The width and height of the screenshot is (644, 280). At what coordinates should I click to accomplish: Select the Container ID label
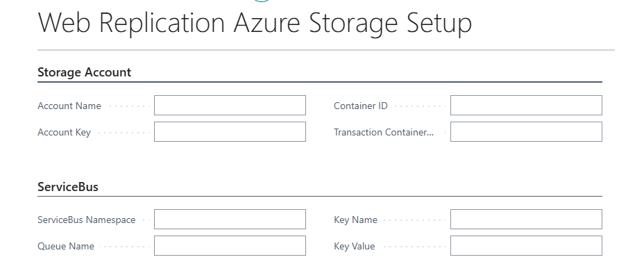tap(360, 106)
